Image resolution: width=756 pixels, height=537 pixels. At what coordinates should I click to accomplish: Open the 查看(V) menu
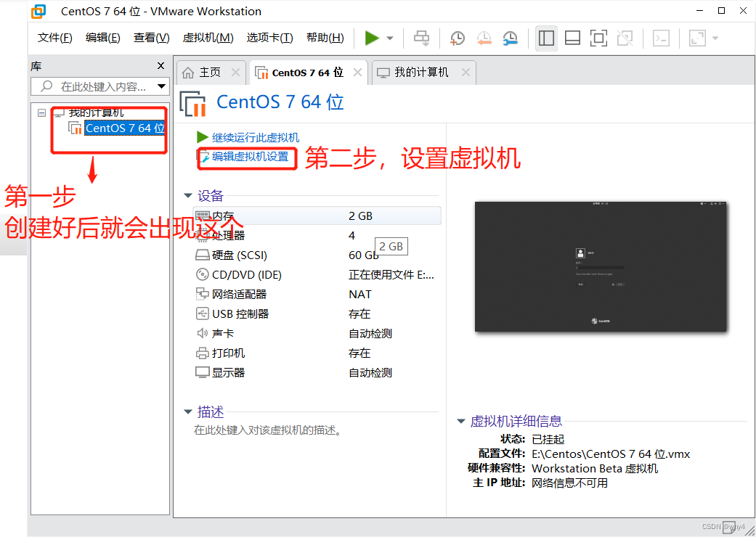click(151, 38)
